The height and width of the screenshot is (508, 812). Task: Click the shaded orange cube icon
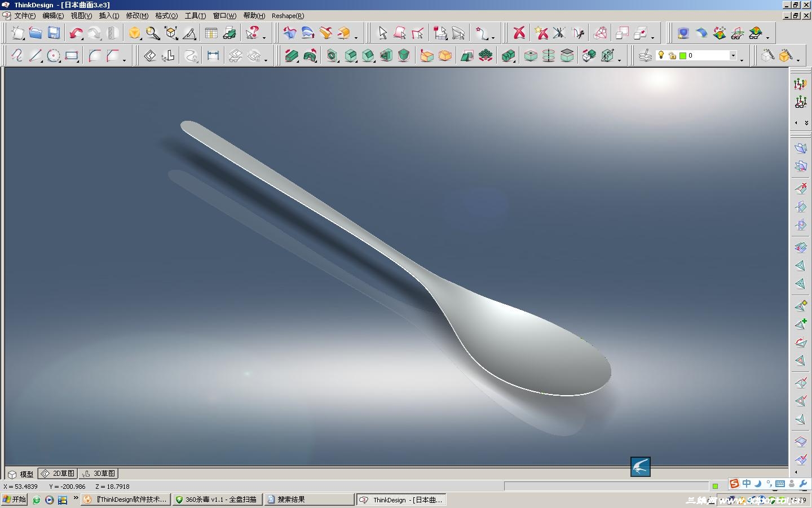(x=134, y=33)
